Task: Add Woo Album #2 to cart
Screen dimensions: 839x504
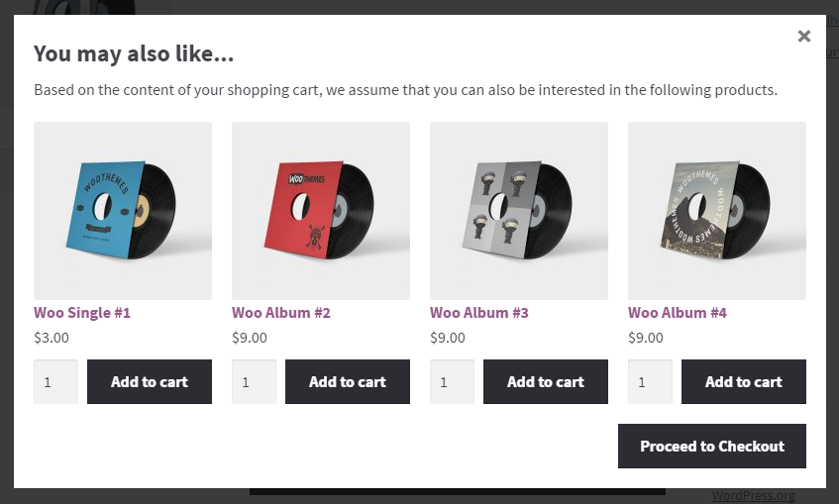Action: tap(348, 381)
